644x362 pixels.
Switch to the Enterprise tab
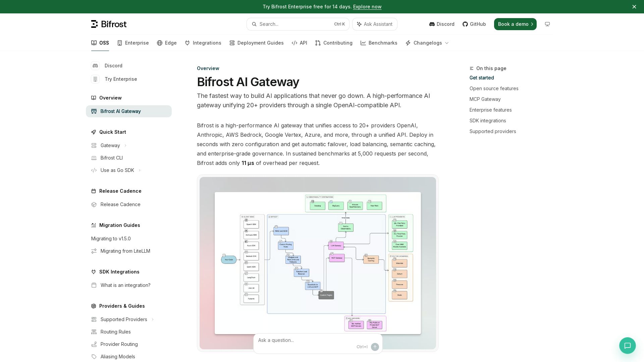coord(133,43)
